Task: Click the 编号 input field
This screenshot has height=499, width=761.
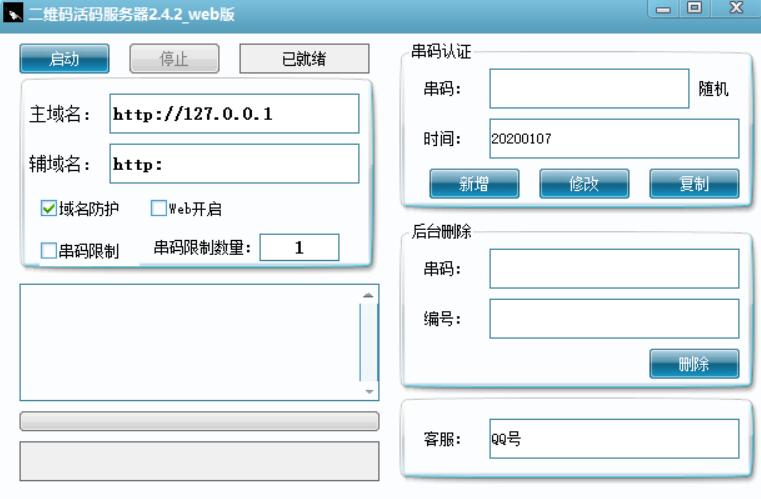Action: point(614,318)
